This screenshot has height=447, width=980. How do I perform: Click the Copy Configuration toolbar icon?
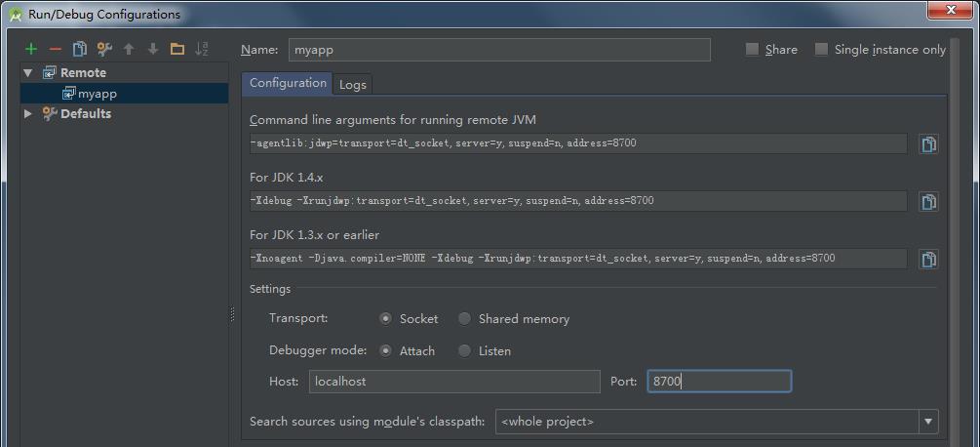(x=80, y=50)
